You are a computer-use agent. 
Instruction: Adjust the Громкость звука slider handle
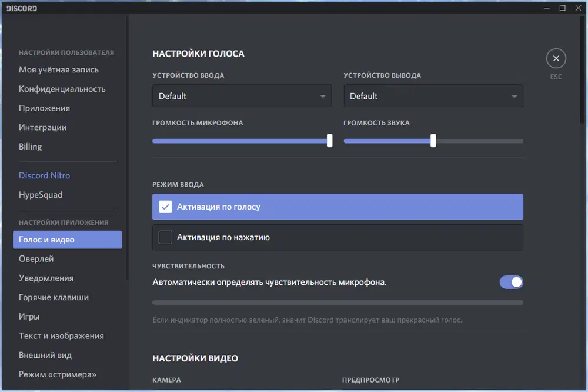pyautogui.click(x=433, y=141)
